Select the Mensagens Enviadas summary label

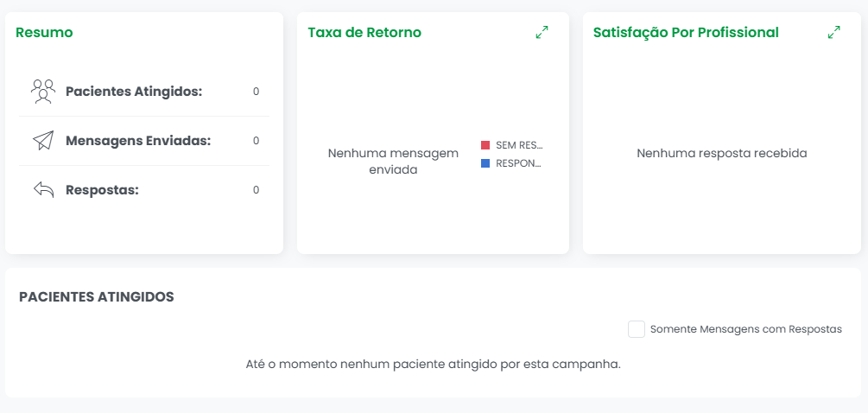pos(138,141)
